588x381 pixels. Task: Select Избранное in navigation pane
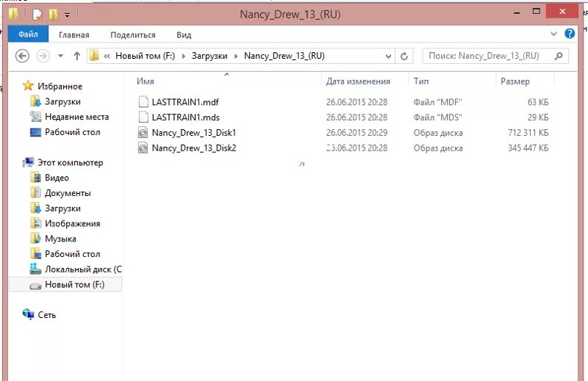60,86
